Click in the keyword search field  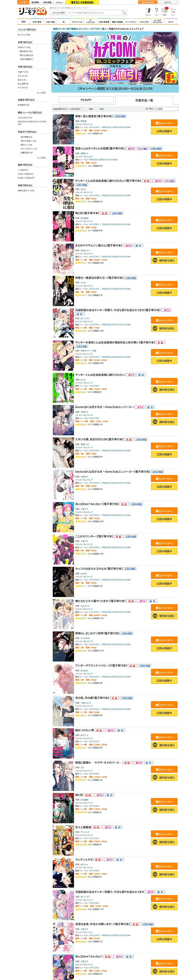[x=94, y=13]
